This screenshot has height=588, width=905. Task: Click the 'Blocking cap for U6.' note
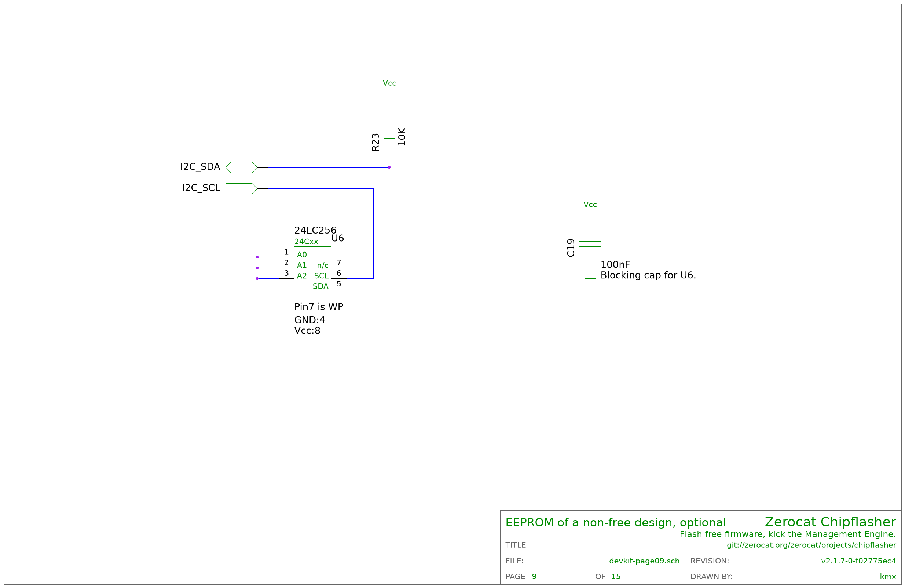click(x=648, y=275)
